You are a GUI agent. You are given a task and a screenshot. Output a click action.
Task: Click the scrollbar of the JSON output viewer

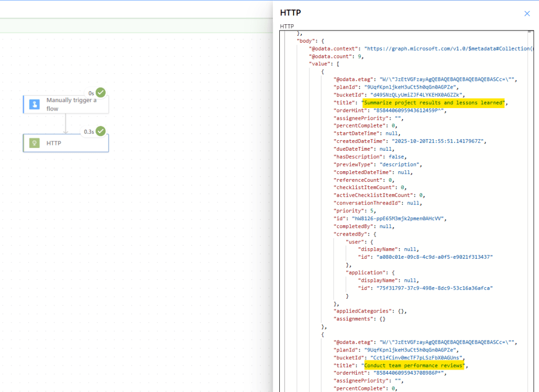tap(530, 158)
